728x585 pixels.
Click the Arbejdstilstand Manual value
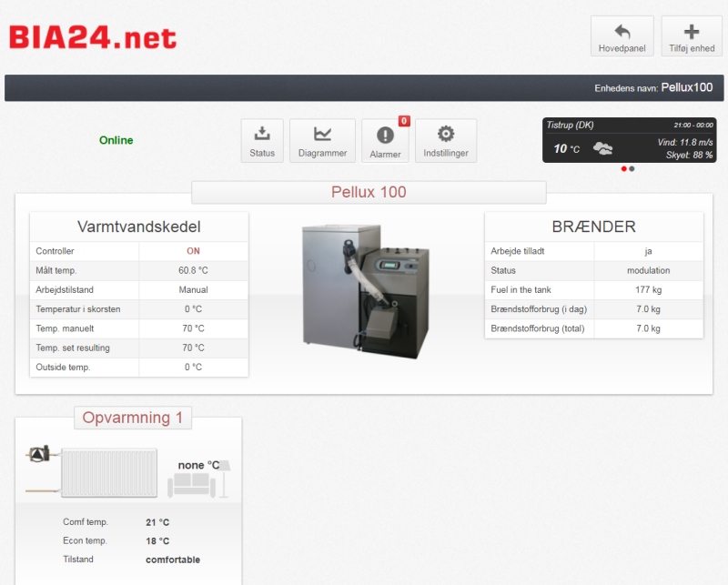point(193,289)
